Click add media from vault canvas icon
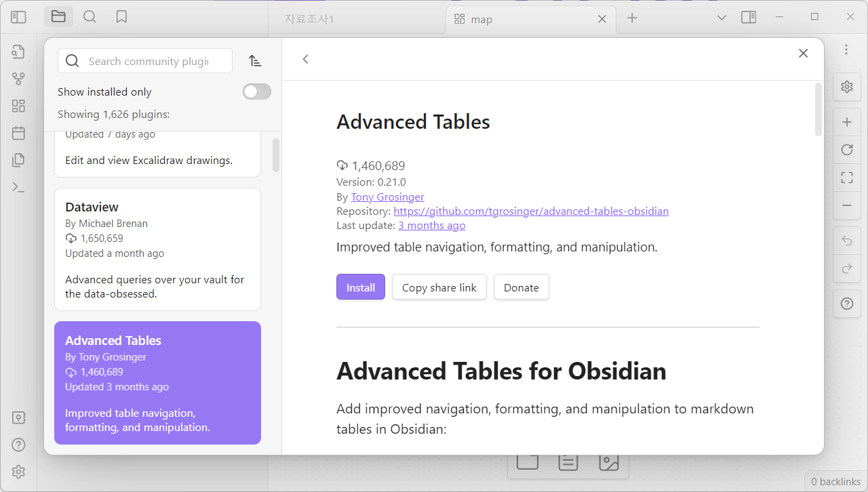This screenshot has height=492, width=868. [609, 462]
